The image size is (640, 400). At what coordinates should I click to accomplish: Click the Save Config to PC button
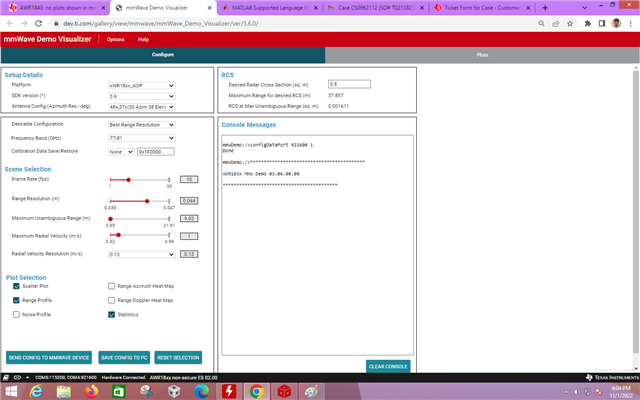pos(124,358)
